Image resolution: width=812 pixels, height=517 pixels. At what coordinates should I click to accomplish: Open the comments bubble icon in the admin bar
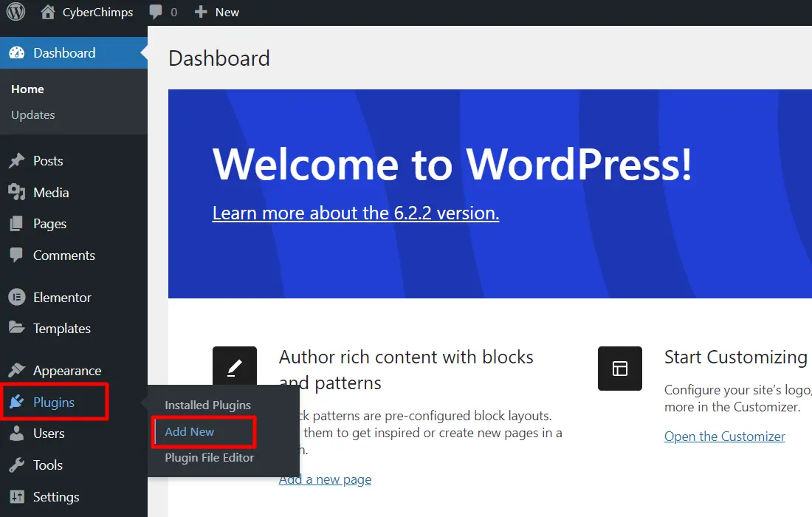[x=155, y=12]
